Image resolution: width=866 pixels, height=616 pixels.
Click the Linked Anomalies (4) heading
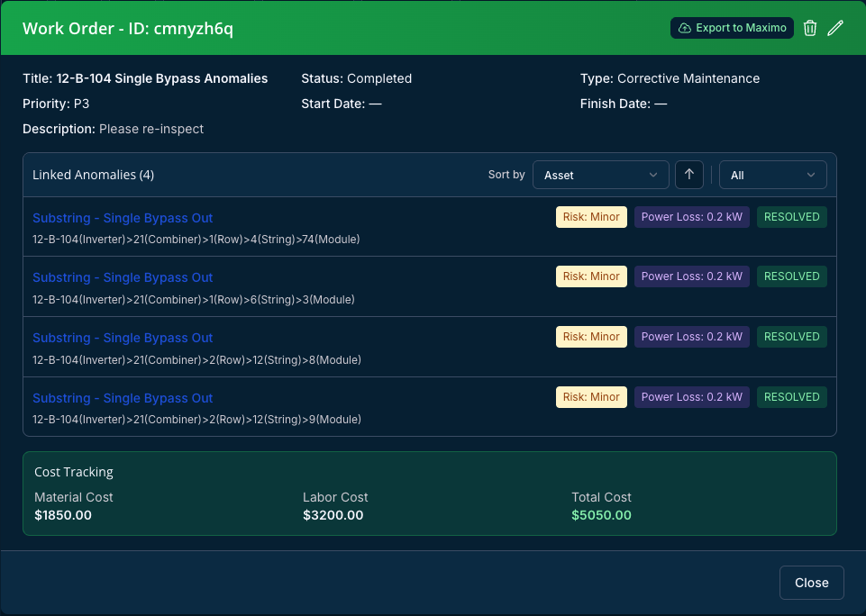coord(94,175)
